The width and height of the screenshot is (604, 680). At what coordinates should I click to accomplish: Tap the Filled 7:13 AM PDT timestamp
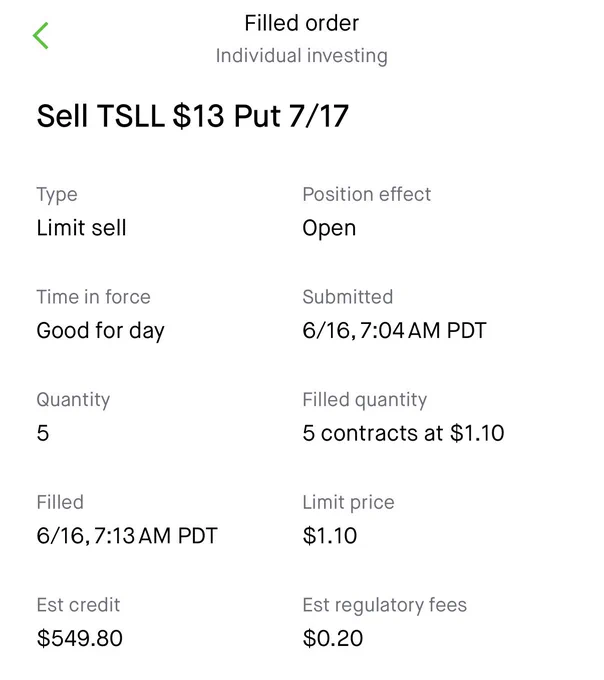coord(127,536)
